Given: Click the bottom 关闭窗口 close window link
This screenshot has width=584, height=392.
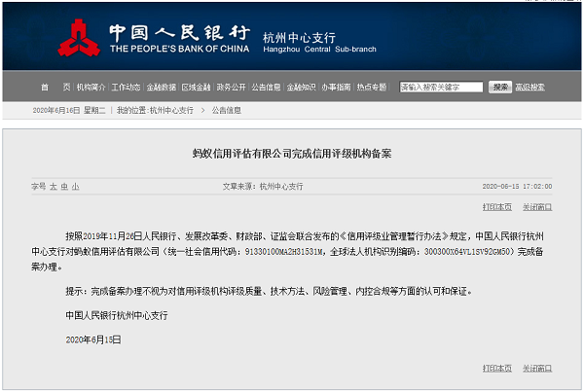Looking at the screenshot, I should [x=537, y=369].
